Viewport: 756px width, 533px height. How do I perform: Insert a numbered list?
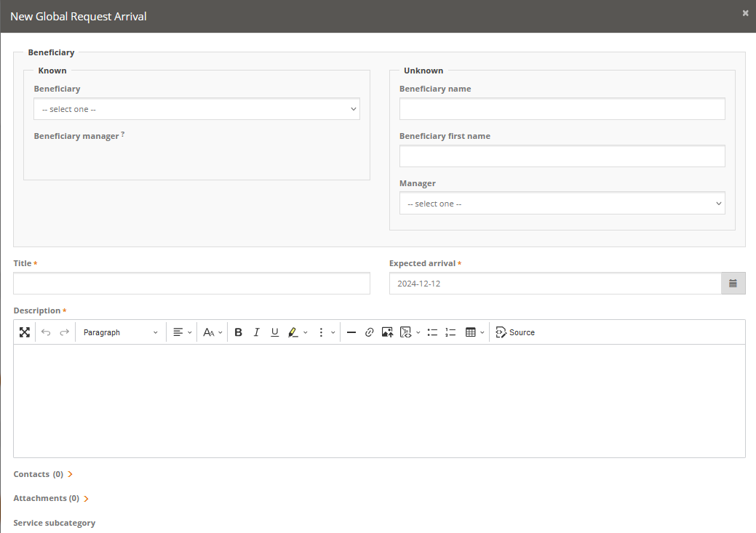(x=450, y=332)
